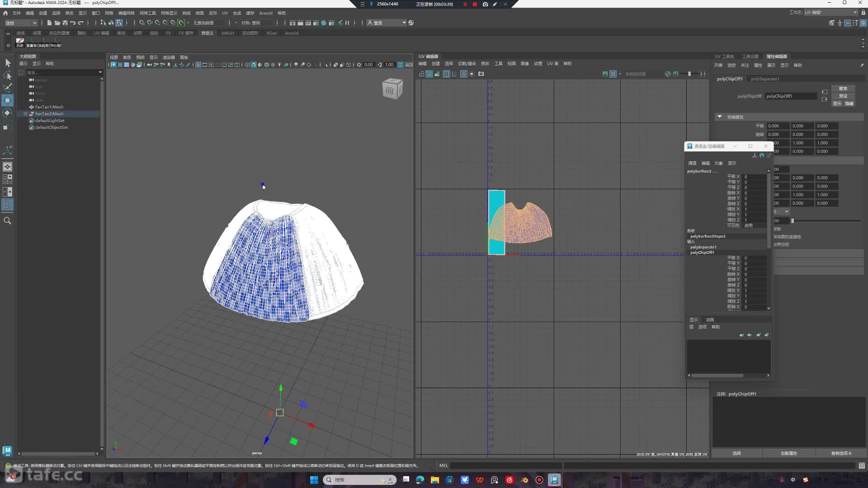The image size is (868, 488).
Task: Expand the FanTan2:Mesh outliner node
Action: click(x=25, y=114)
